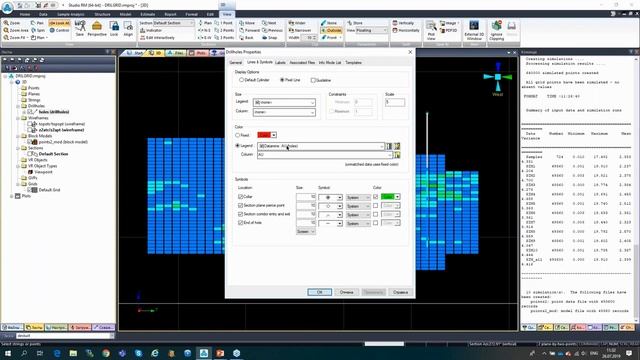This screenshot has height=360, width=640.
Task: Open Collar green color swatch
Action: pos(390,197)
